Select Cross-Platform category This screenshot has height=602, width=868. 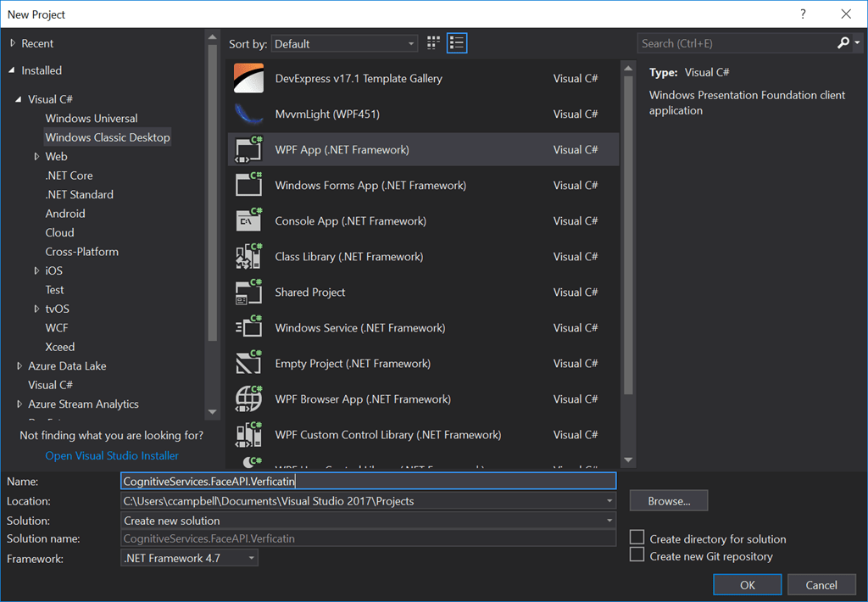pyautogui.click(x=81, y=252)
